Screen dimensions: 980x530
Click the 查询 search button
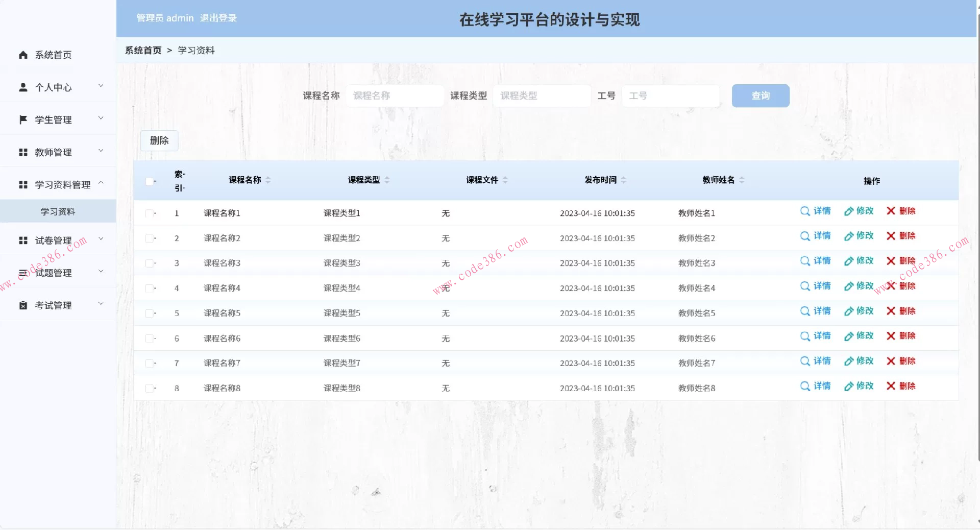(760, 95)
